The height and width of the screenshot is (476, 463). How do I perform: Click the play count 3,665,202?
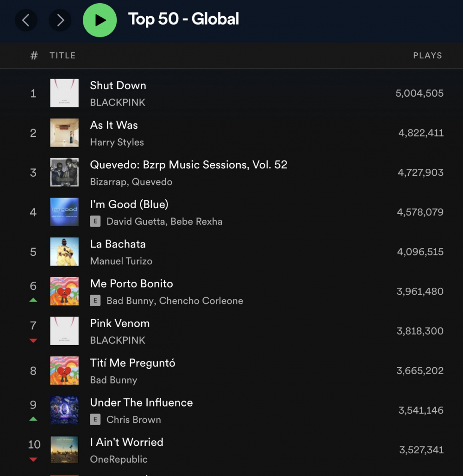[420, 371]
